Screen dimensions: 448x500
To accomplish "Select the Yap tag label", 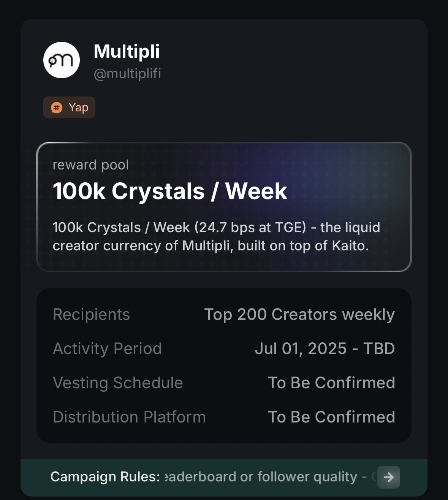I will (x=78, y=108).
